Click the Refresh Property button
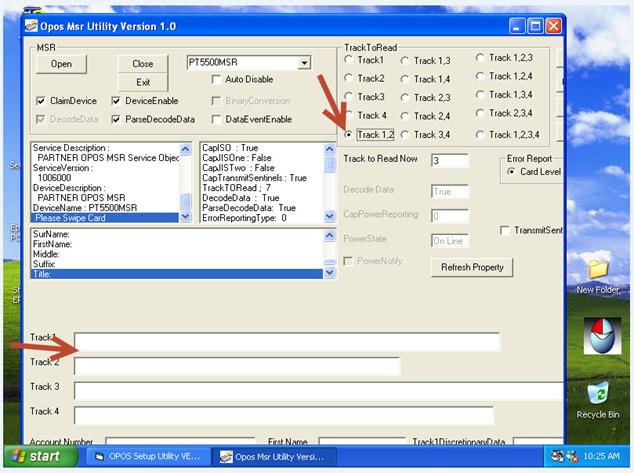Image resolution: width=634 pixels, height=473 pixels. (472, 267)
